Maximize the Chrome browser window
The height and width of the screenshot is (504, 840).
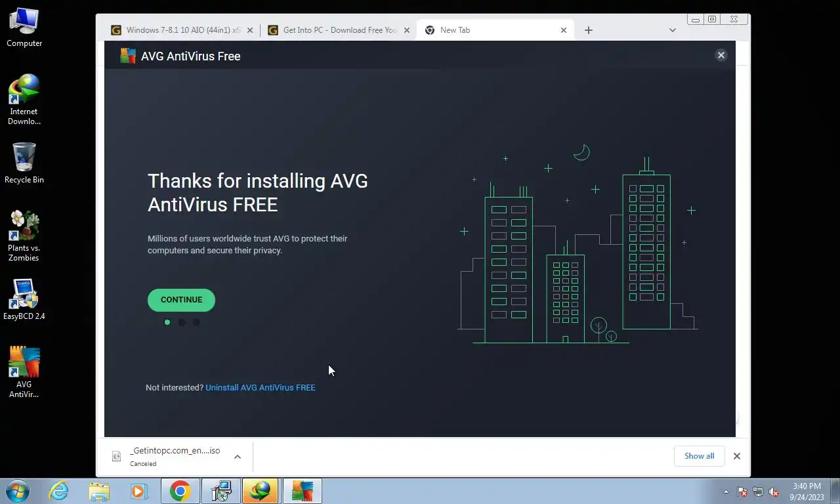712,20
